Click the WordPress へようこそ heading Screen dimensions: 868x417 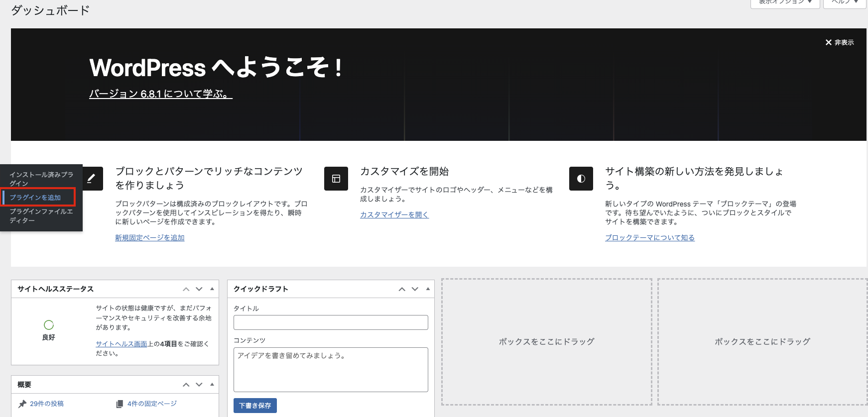point(215,68)
